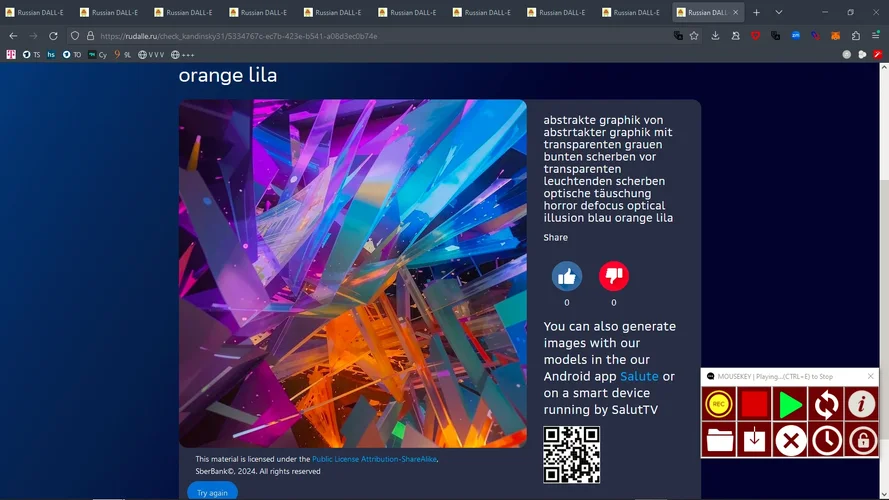Image resolution: width=889 pixels, height=500 pixels.
Task: Click the thumbs up like button
Action: point(567,276)
